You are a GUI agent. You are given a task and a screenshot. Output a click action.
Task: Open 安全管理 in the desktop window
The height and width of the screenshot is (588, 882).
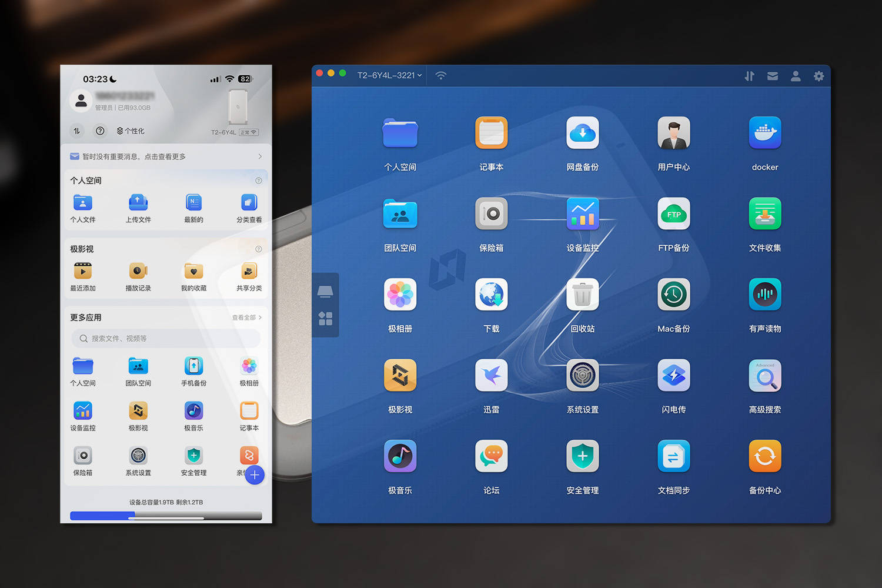[x=582, y=456]
